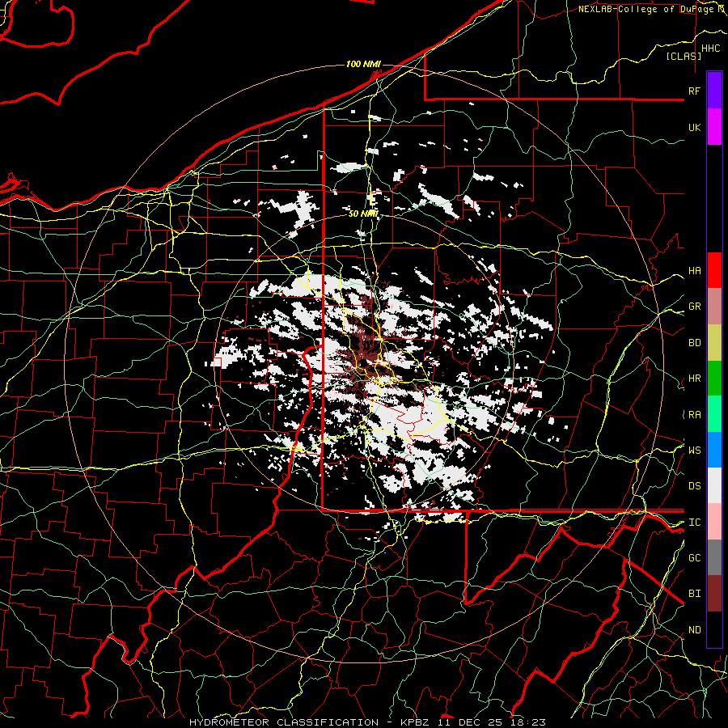Click the HR green legend swatch

click(x=714, y=378)
